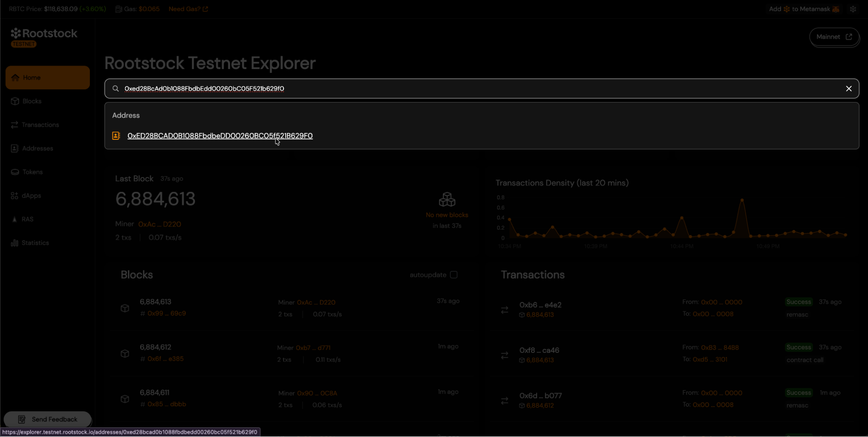Click the search magnifier icon
The image size is (868, 437).
click(x=116, y=89)
